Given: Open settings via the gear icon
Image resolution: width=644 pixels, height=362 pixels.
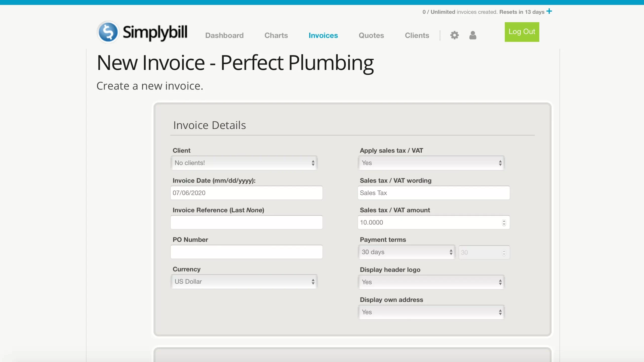Looking at the screenshot, I should point(454,35).
